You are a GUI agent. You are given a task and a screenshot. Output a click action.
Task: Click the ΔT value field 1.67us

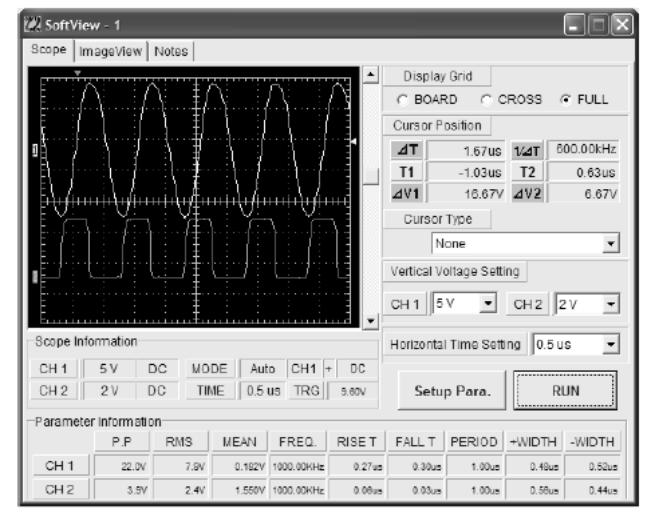pos(466,151)
